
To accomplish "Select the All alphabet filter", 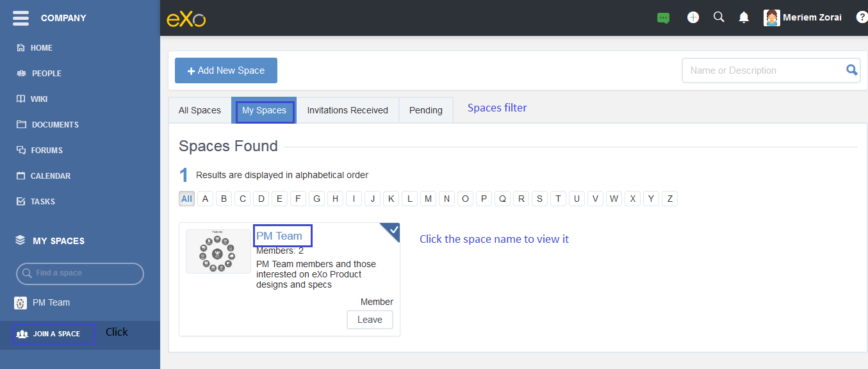I will click(x=186, y=199).
